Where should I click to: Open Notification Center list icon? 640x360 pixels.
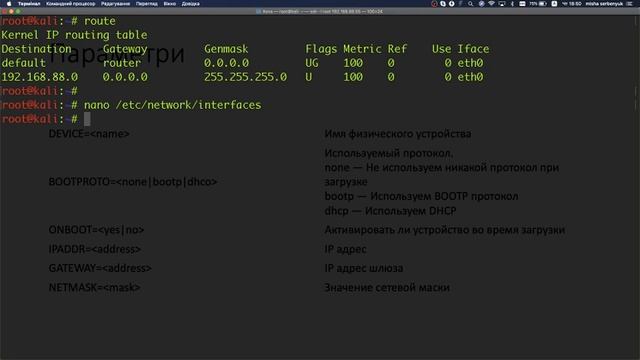click(x=629, y=4)
